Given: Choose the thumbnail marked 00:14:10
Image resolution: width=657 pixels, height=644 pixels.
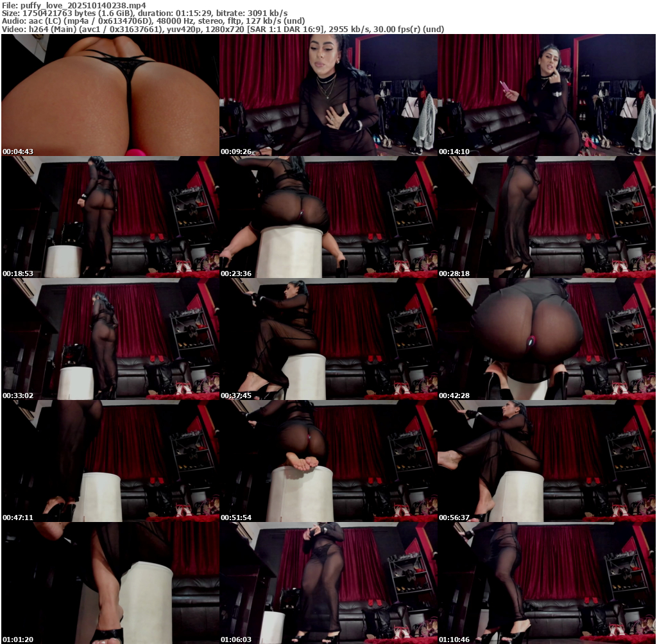Looking at the screenshot, I should tap(547, 95).
